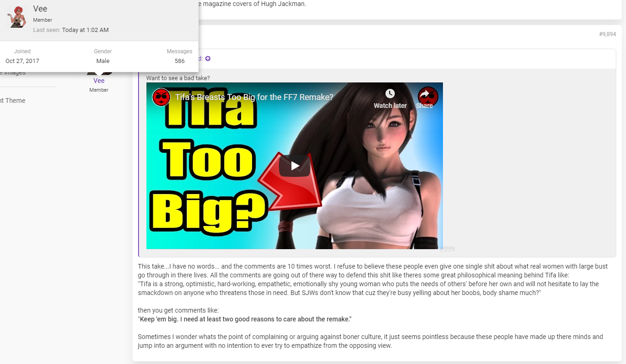Image resolution: width=626 pixels, height=364 pixels.
Task: Click the Vee name in the profile card
Action: click(x=40, y=9)
